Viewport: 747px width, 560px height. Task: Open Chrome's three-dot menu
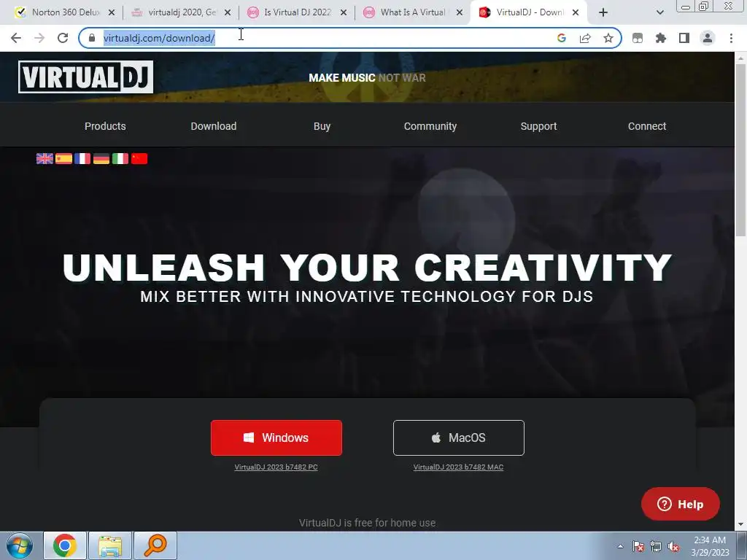click(731, 38)
